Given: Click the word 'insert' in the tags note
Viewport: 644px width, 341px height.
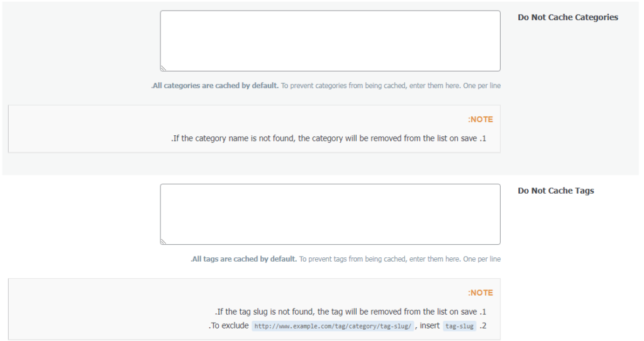Looking at the screenshot, I should pos(428,326).
